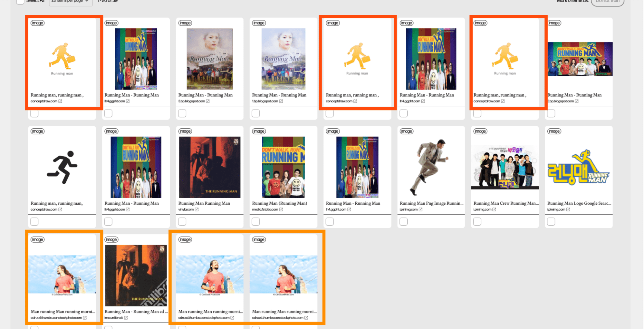This screenshot has height=329, width=644.
Task: Check the box under the black running figure card
Action: click(x=34, y=222)
